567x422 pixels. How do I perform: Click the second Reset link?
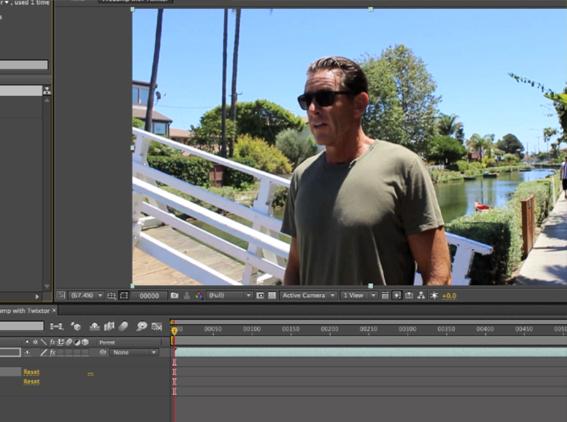coord(31,381)
